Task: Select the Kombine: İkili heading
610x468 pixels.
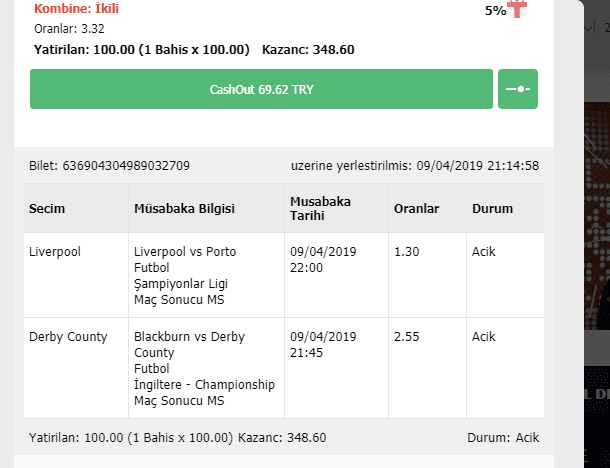Action: pos(76,8)
